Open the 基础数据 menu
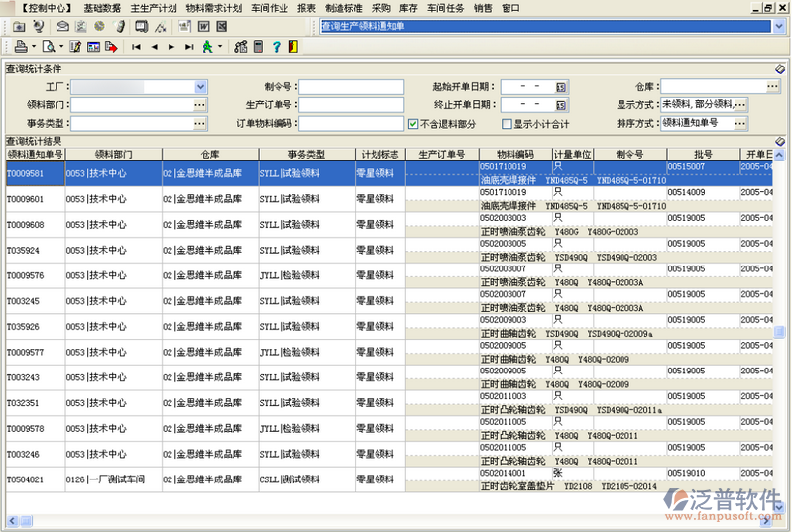Viewport: 792px width, 532px height. click(102, 7)
